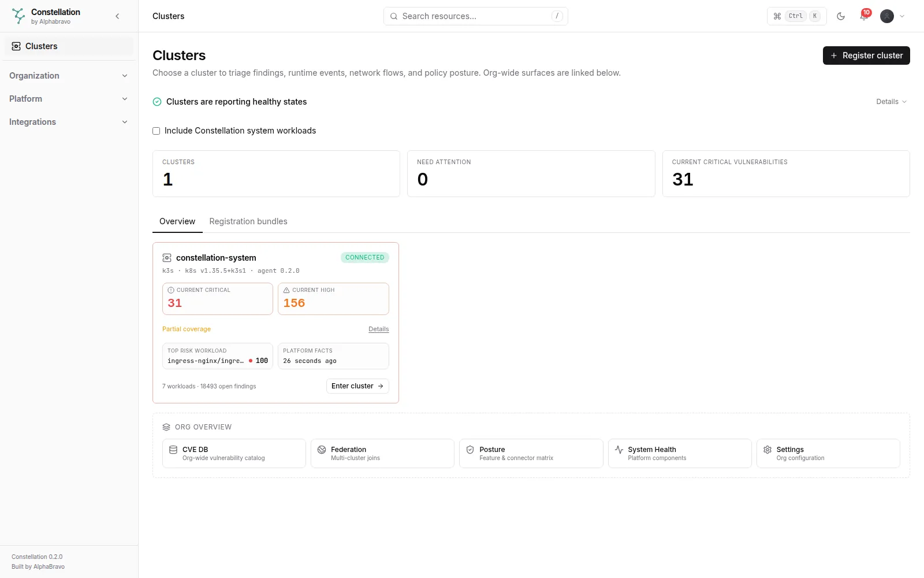Click the green healthy status check icon
This screenshot has height=578, width=924.
157,102
